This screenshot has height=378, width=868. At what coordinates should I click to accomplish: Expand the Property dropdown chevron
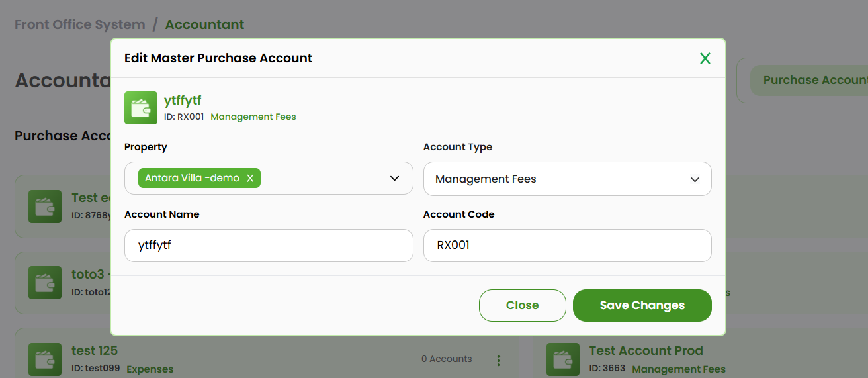[x=394, y=178]
